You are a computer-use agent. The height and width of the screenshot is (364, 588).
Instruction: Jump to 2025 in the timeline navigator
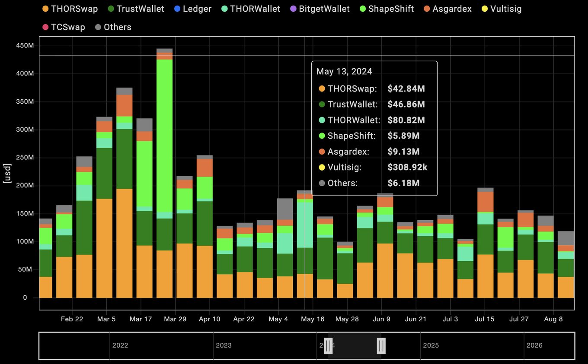pos(431,345)
